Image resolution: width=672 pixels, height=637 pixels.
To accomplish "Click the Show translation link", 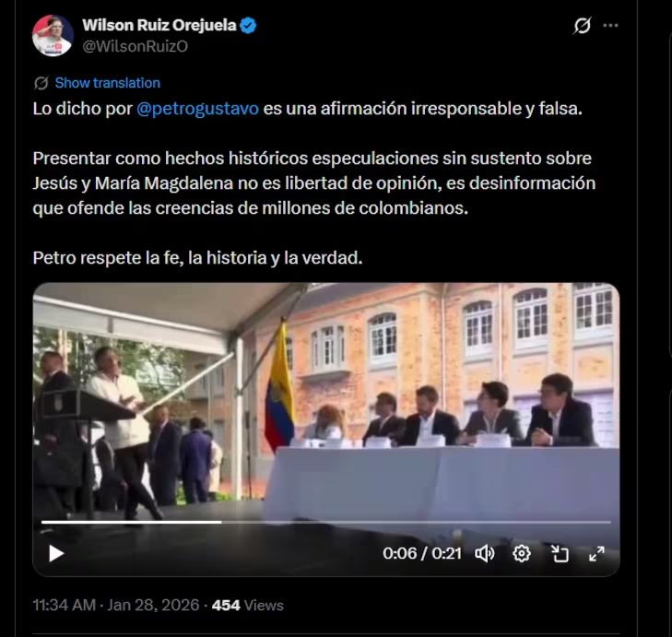I will click(x=108, y=83).
